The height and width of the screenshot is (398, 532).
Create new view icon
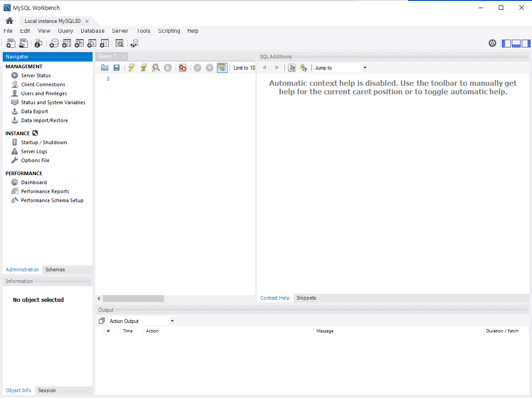(x=79, y=43)
